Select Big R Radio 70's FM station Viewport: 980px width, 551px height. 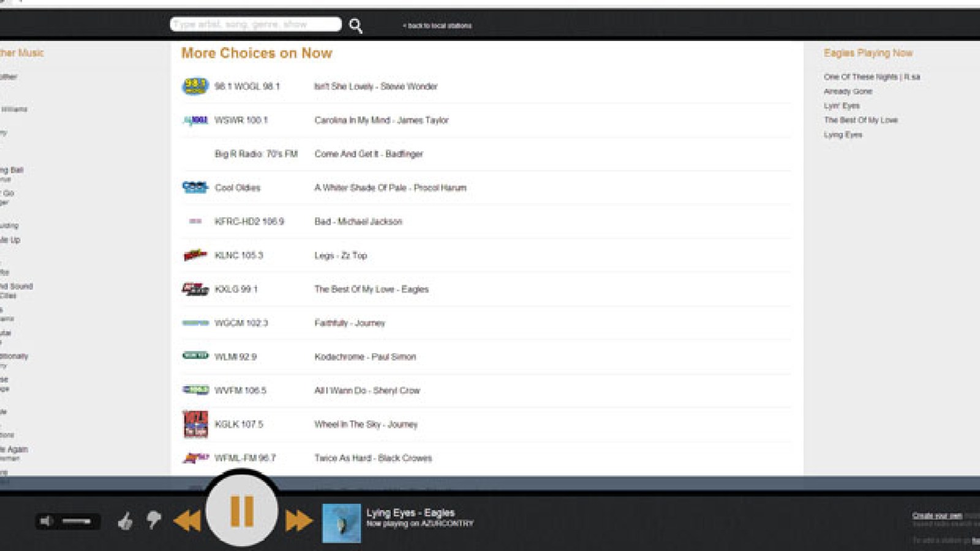click(x=256, y=154)
